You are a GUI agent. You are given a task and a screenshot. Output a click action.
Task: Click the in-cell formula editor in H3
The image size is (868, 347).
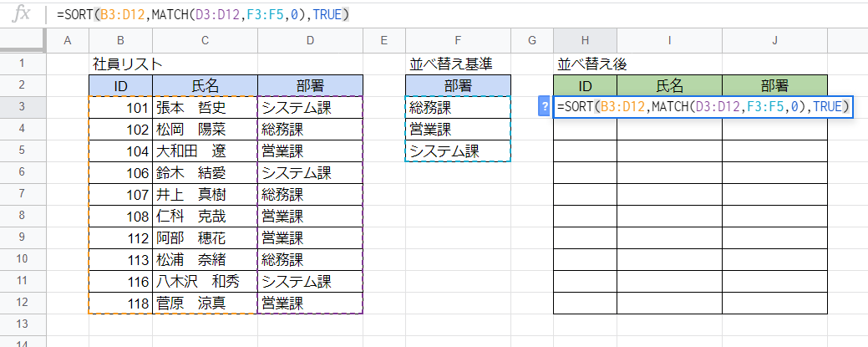(703, 107)
